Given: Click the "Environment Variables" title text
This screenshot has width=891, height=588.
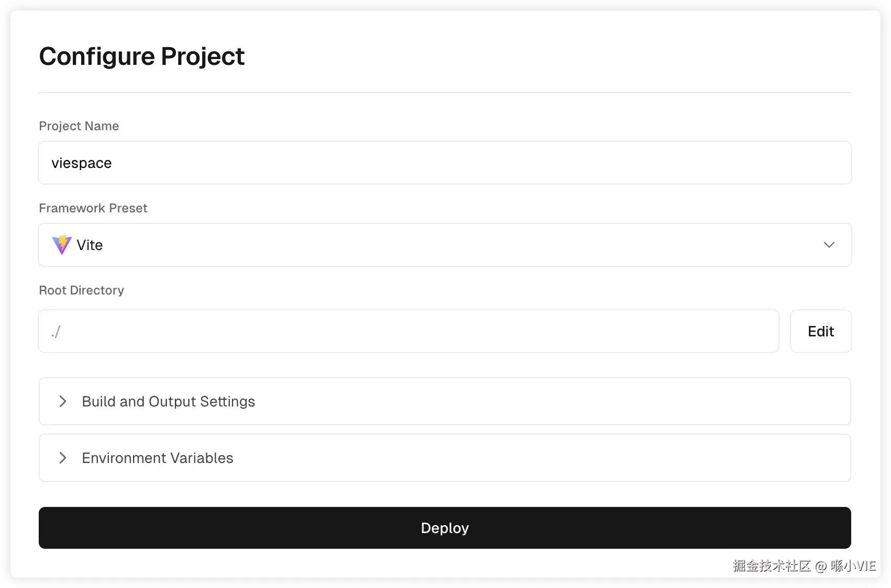Looking at the screenshot, I should [157, 458].
